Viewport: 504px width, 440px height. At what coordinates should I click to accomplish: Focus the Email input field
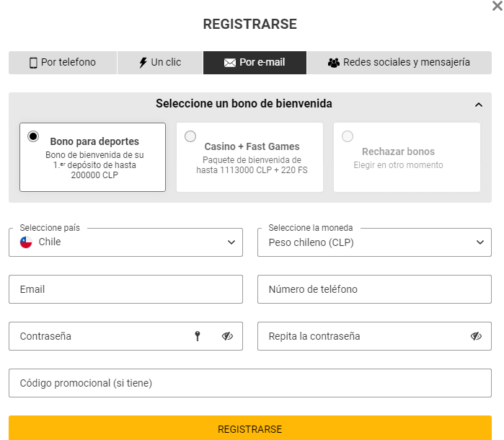pyautogui.click(x=125, y=289)
